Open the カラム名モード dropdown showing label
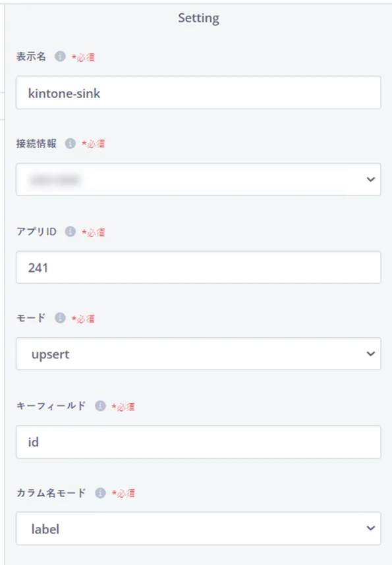The image size is (392, 565). point(198,529)
